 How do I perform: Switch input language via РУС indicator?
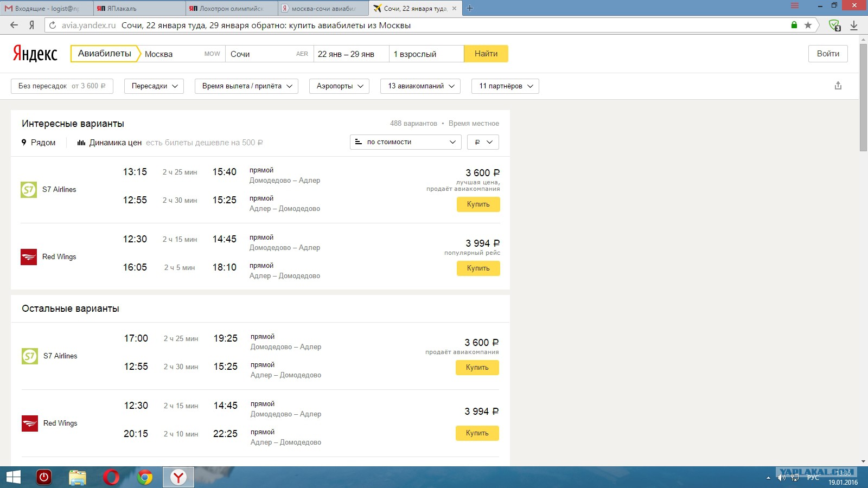pyautogui.click(x=813, y=478)
